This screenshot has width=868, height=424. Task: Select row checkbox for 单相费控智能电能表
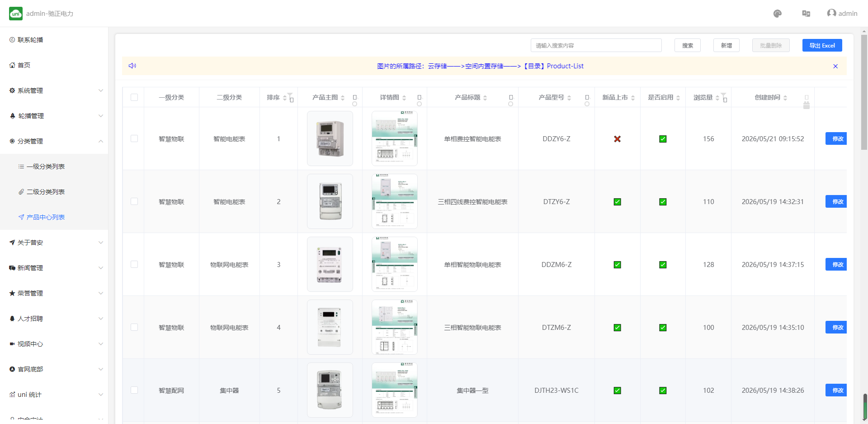point(134,138)
